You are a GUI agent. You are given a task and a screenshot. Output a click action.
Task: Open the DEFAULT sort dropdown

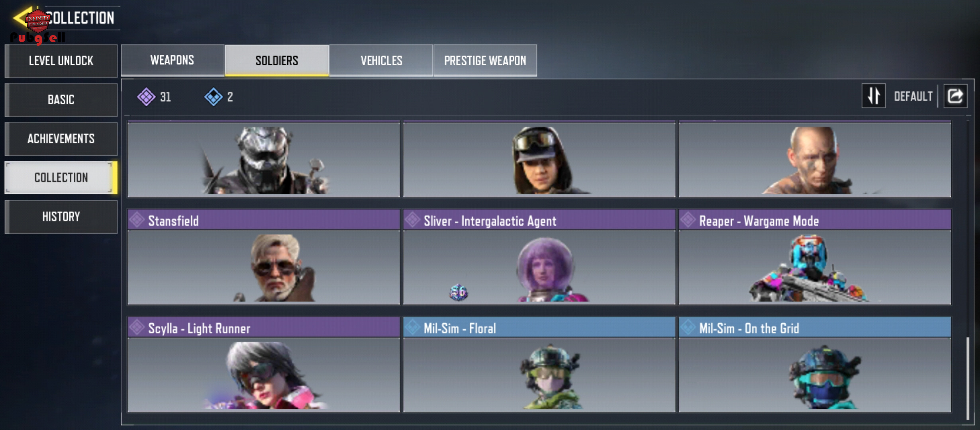point(913,96)
